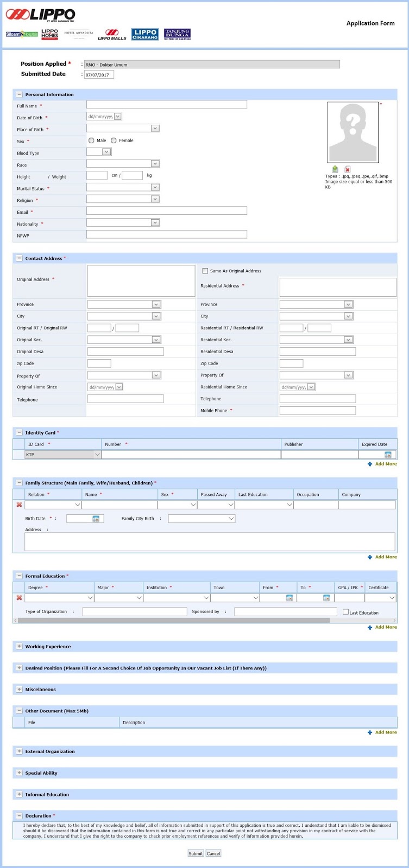Open the residential City dropdown
The height and width of the screenshot is (868, 409).
[x=316, y=316]
